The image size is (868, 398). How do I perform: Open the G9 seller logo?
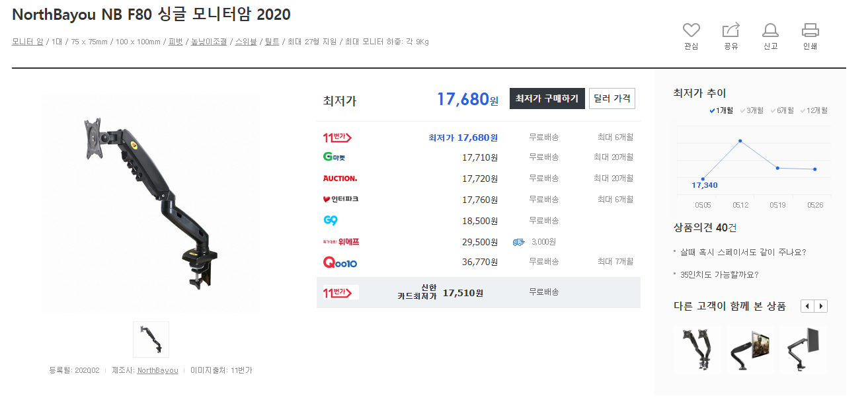click(x=330, y=220)
